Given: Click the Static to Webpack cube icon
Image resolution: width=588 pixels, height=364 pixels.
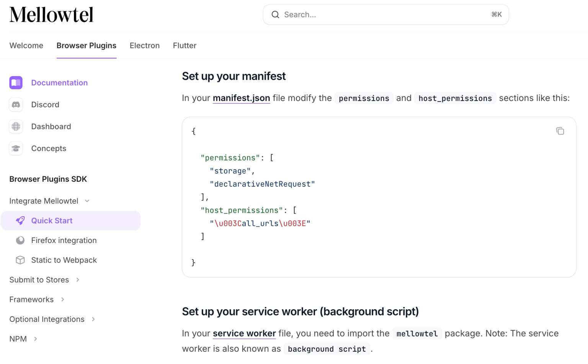Looking at the screenshot, I should coord(20,260).
